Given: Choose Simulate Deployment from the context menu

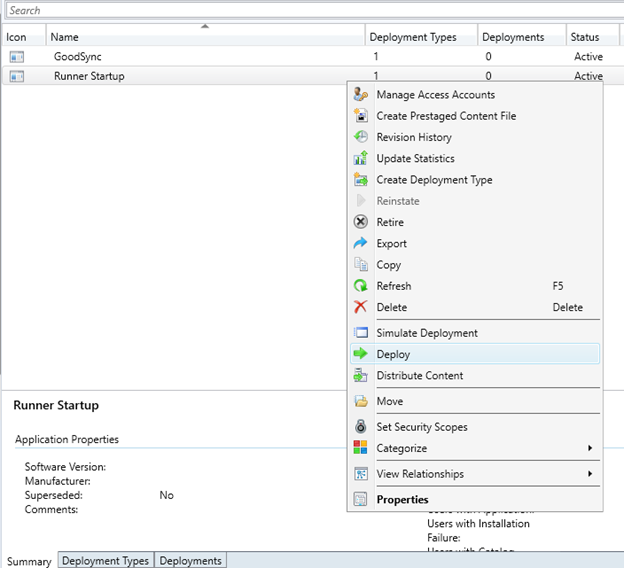Looking at the screenshot, I should 427,333.
